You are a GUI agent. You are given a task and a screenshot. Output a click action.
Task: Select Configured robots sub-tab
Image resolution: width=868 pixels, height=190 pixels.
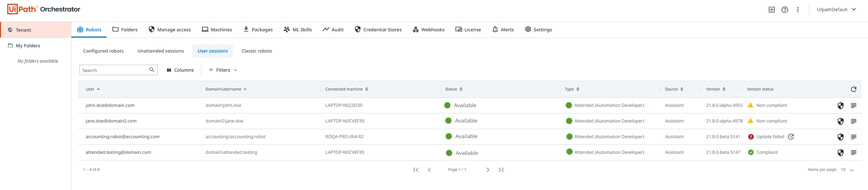point(103,51)
